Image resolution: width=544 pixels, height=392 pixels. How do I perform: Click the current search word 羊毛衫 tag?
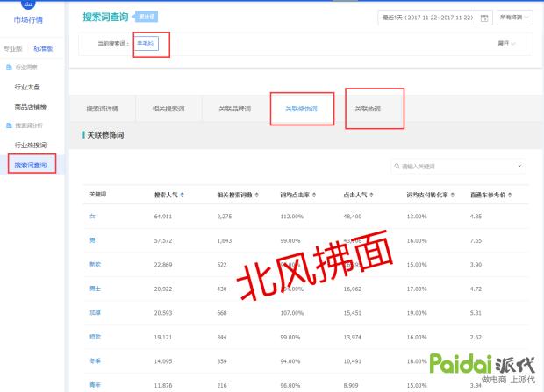coord(146,43)
